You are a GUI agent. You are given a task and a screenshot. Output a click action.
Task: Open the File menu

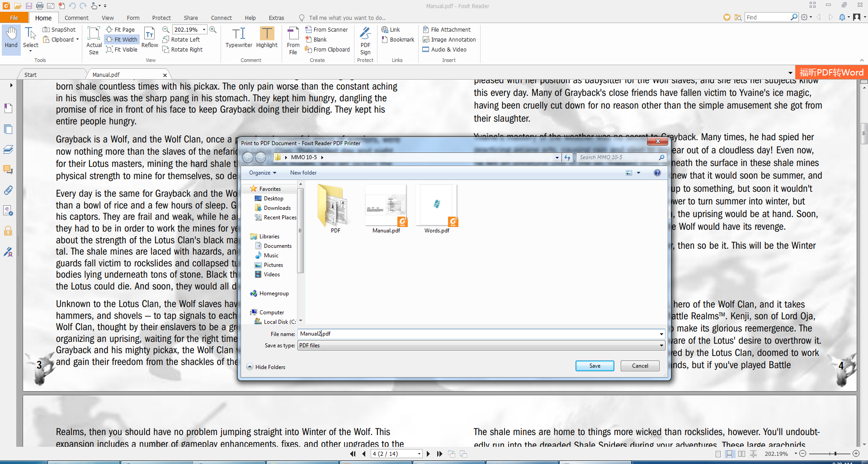14,18
